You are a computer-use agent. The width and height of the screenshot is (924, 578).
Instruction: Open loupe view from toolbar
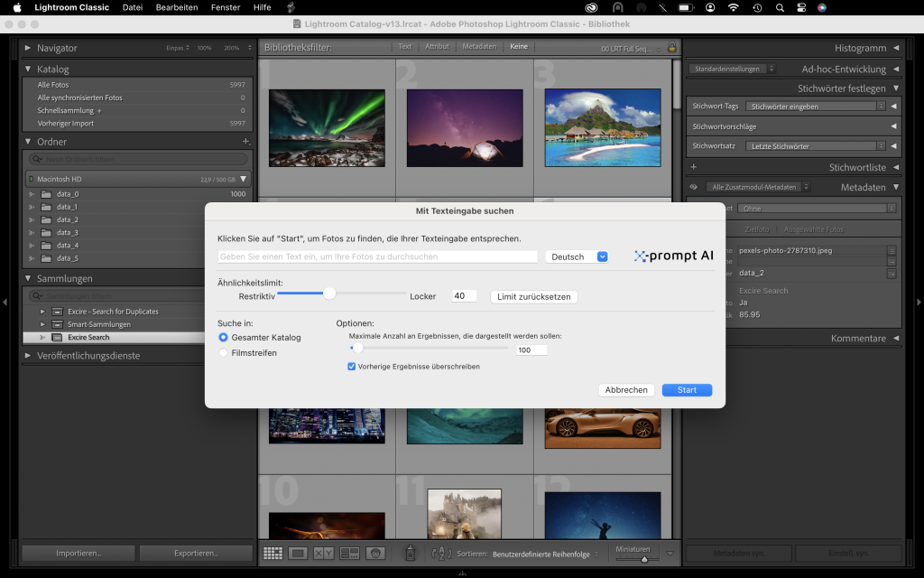298,553
